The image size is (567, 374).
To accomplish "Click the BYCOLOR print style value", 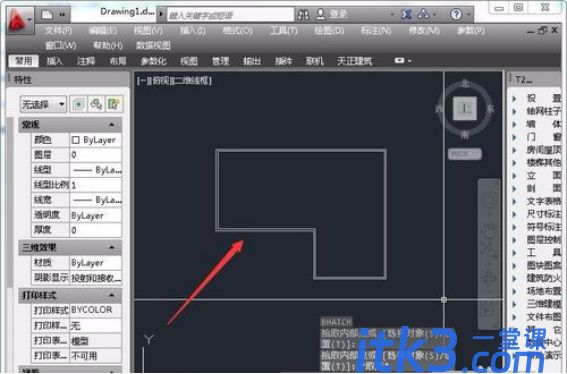I will [x=95, y=310].
